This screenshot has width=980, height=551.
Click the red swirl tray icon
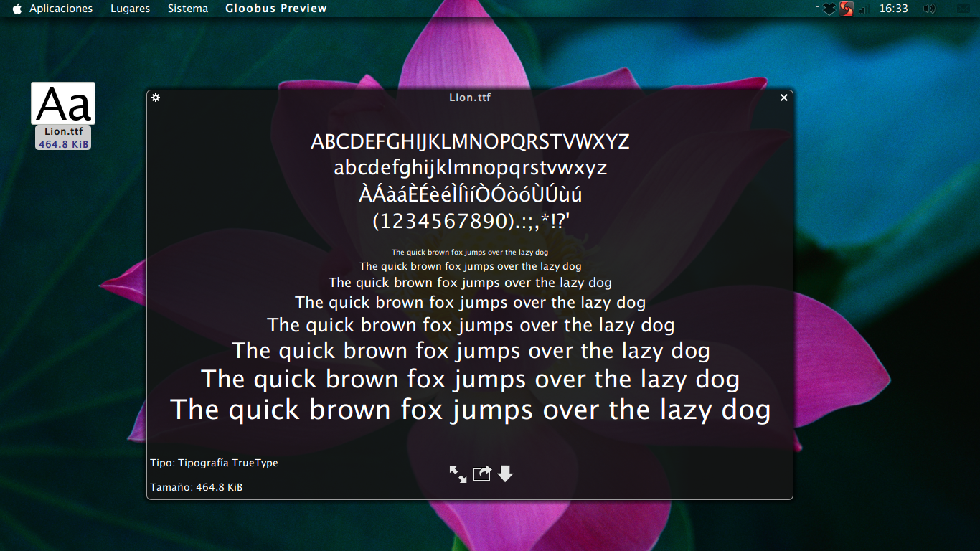tap(847, 9)
